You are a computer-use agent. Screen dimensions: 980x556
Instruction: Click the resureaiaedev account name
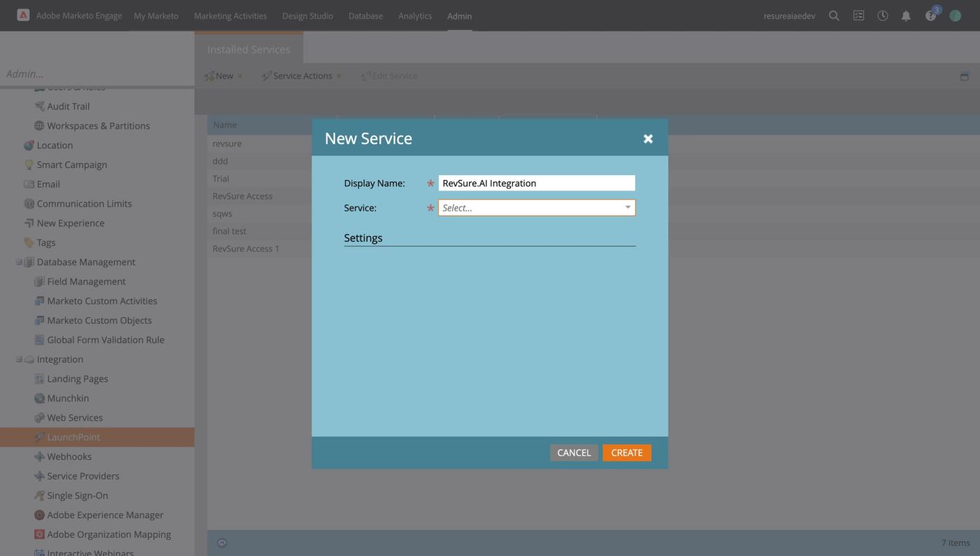tap(789, 15)
